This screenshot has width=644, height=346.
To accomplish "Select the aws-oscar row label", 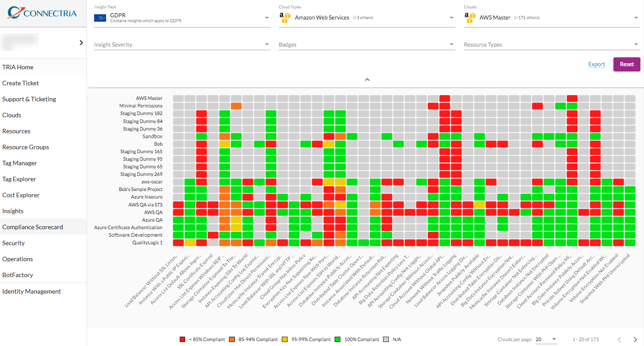I will (152, 182).
